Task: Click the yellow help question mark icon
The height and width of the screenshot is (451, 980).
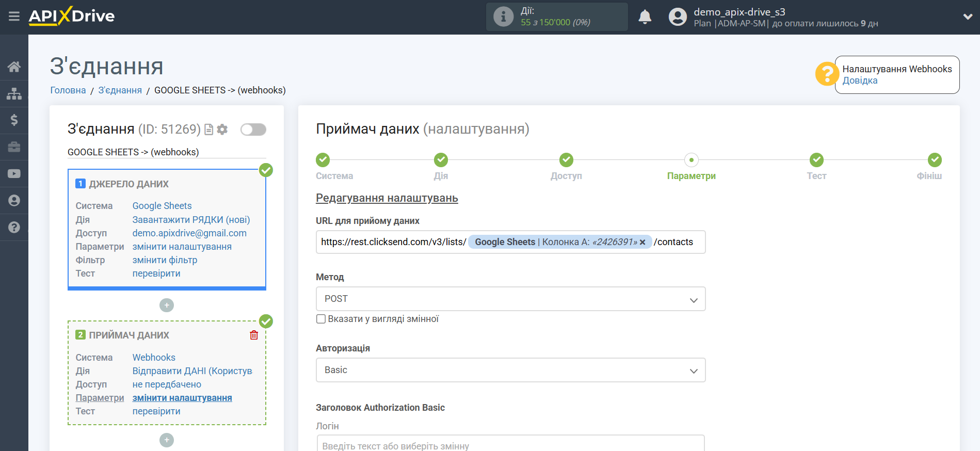Action: click(x=827, y=74)
